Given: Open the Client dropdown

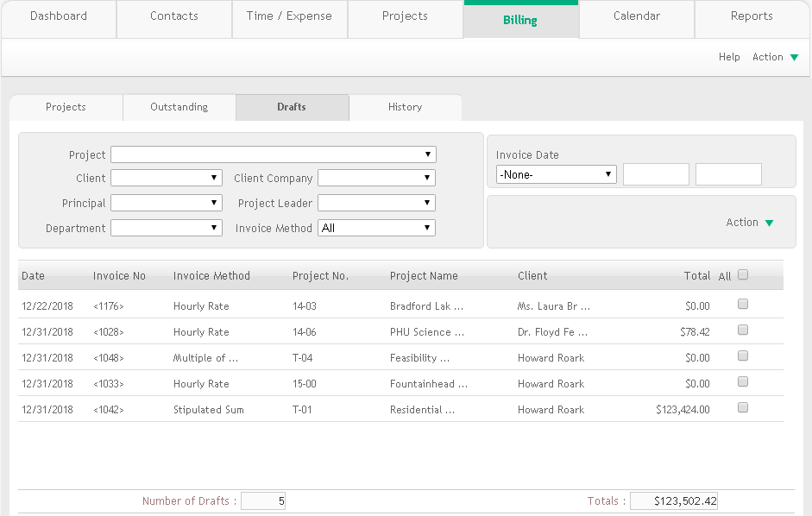Looking at the screenshot, I should coord(166,178).
